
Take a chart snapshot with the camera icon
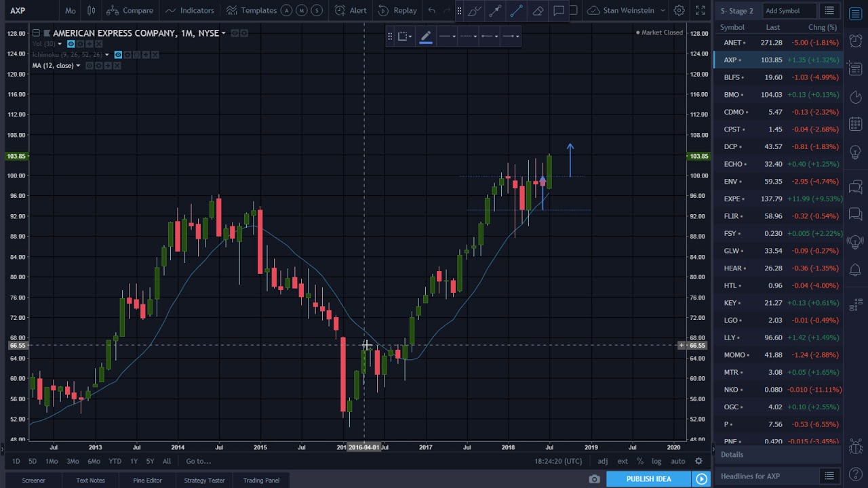point(595,479)
